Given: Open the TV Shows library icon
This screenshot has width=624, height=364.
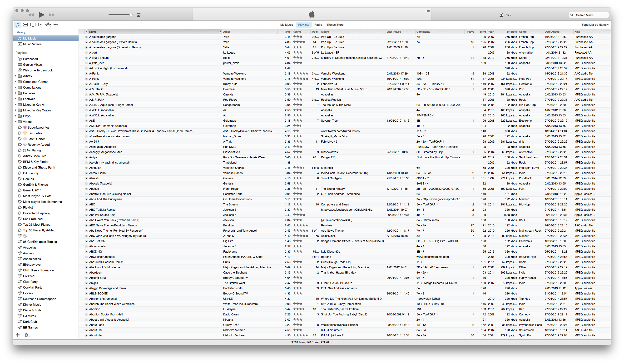Looking at the screenshot, I should (33, 25).
